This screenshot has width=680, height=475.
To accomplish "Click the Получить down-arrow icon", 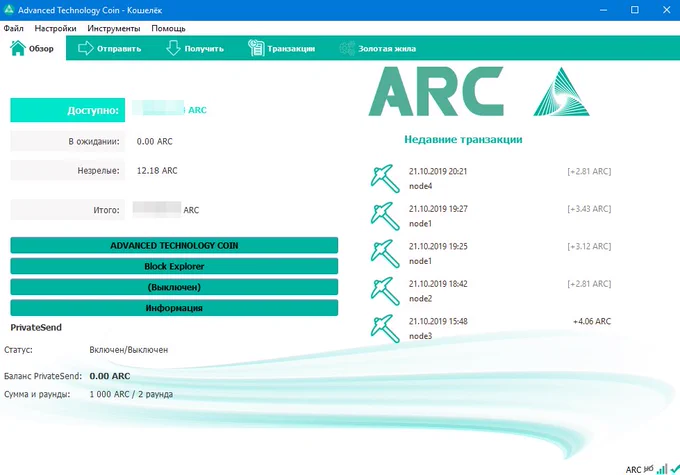I will [x=173, y=48].
